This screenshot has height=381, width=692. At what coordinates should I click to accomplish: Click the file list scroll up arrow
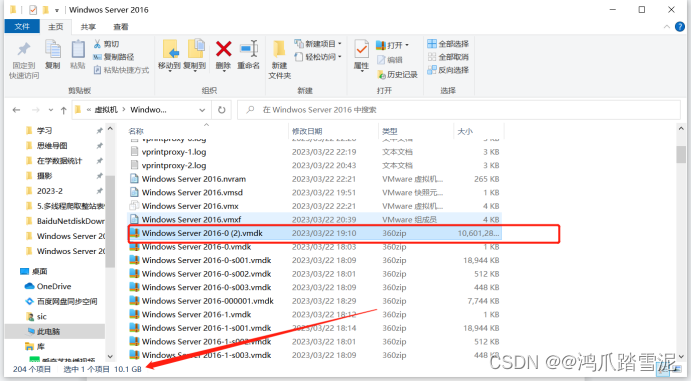pos(681,128)
